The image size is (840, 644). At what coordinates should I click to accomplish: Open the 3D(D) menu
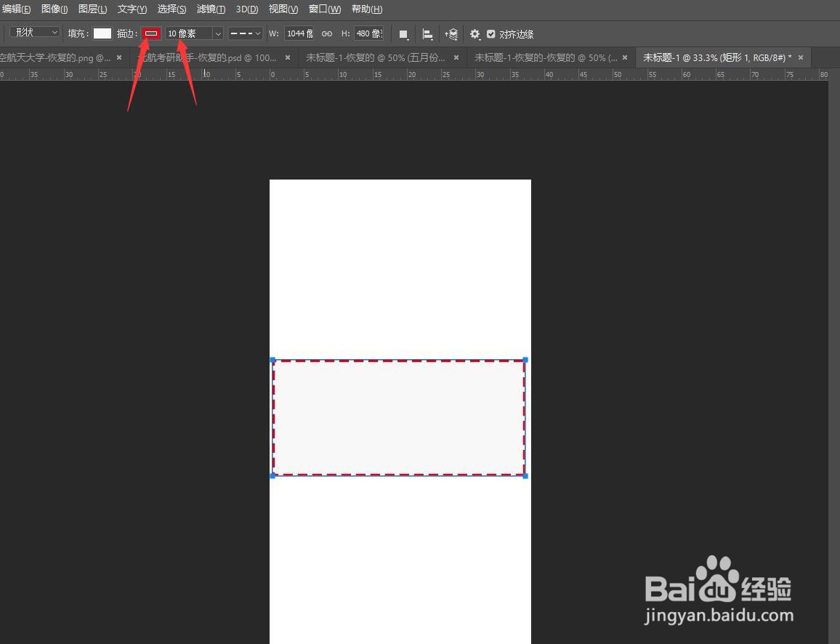coord(247,9)
